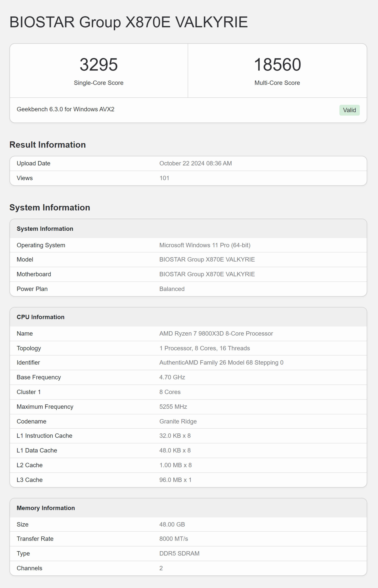
Task: Click the Power Plan value Balanced
Action: [x=172, y=289]
